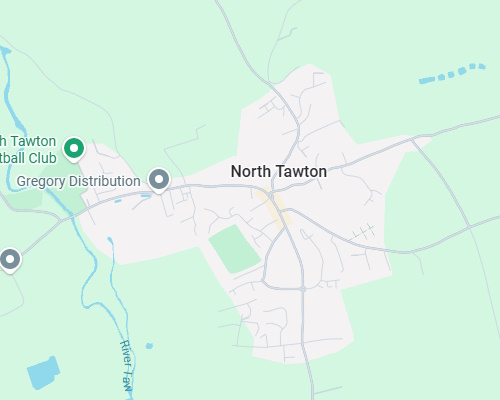Open the Gregory Distribution text label
Image resolution: width=500 pixels, height=400 pixels.
click(78, 181)
